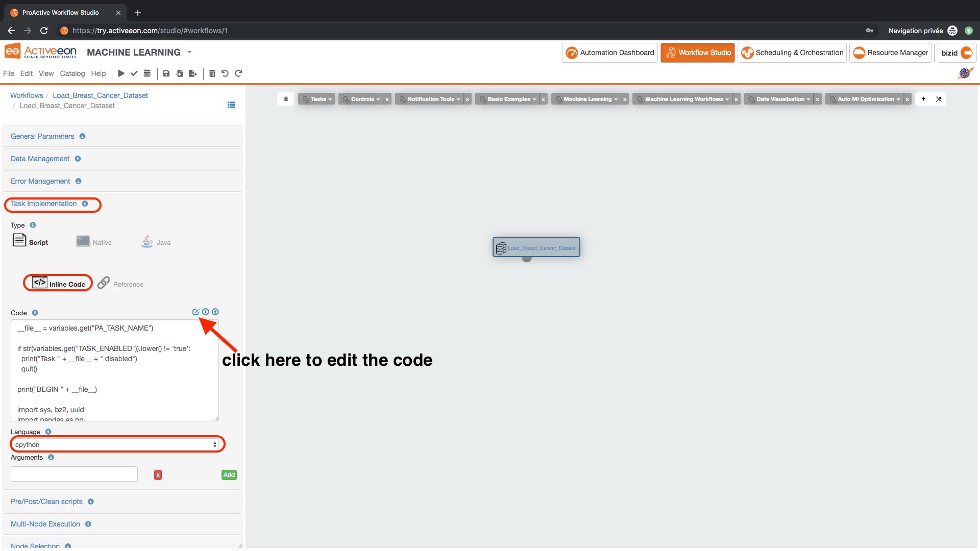This screenshot has width=980, height=551.
Task: Expand the Data Management section
Action: pyautogui.click(x=40, y=158)
